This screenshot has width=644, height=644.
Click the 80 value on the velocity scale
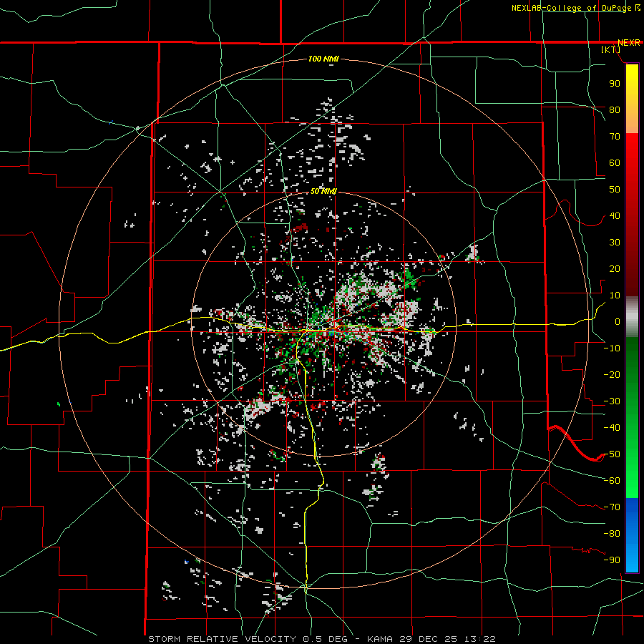pos(615,110)
